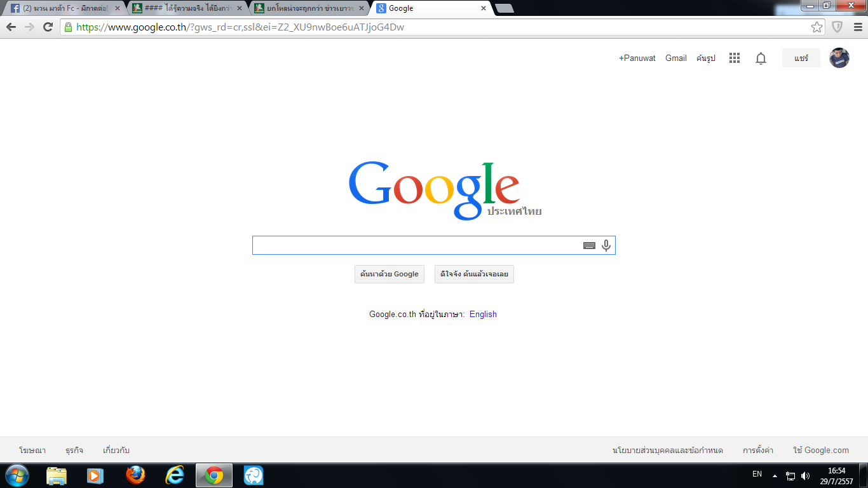Click the ใช้ Google.com link

(x=821, y=451)
